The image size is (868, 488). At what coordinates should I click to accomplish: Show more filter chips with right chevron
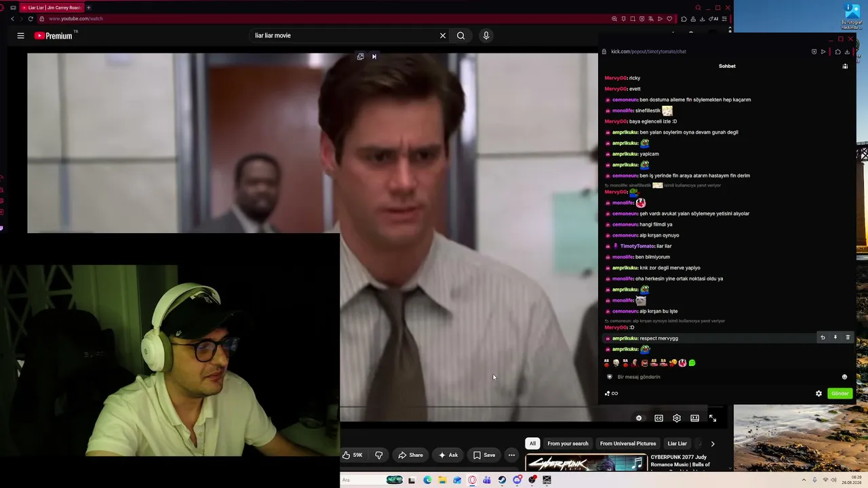[713, 443]
